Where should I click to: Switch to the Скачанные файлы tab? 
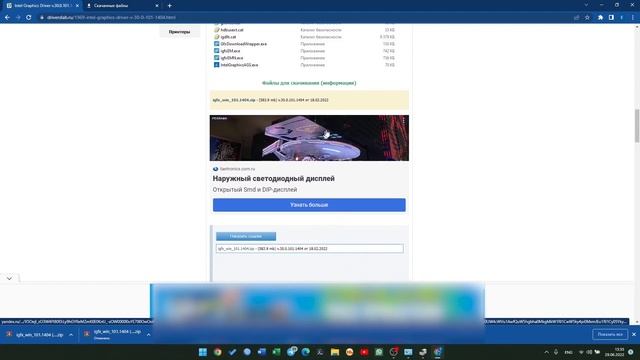[122, 6]
